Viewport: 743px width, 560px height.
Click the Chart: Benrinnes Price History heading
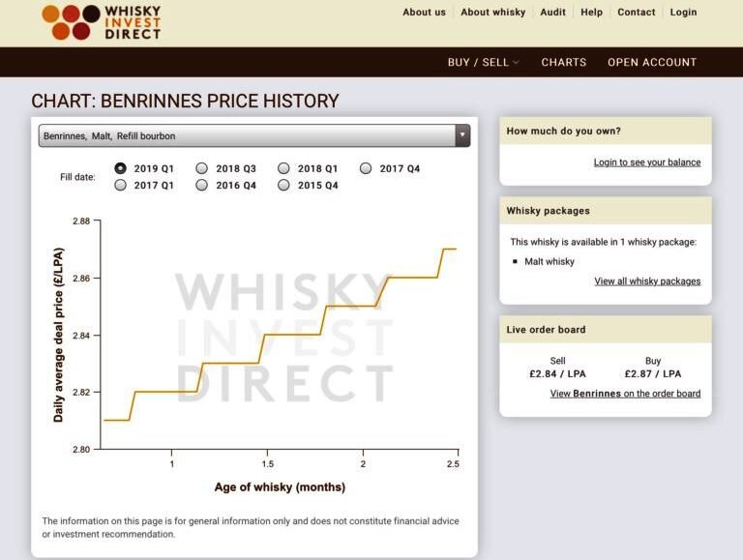pyautogui.click(x=186, y=101)
